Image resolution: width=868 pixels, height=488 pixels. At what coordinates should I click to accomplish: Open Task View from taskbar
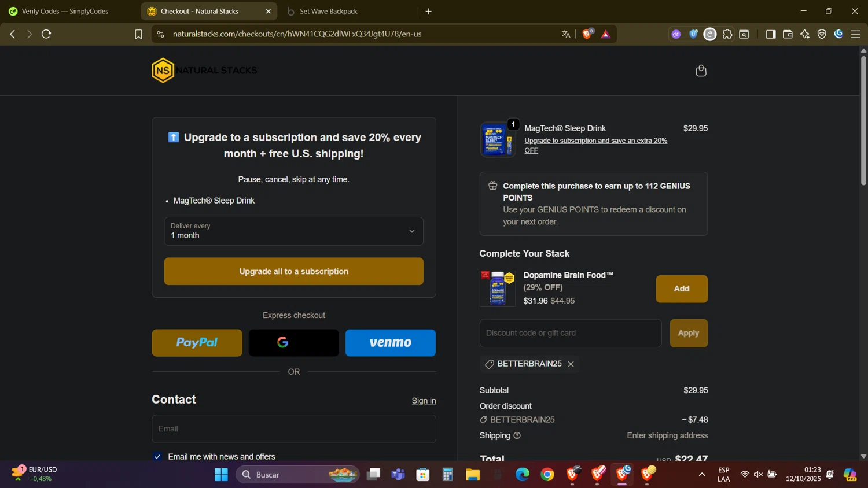point(374,475)
